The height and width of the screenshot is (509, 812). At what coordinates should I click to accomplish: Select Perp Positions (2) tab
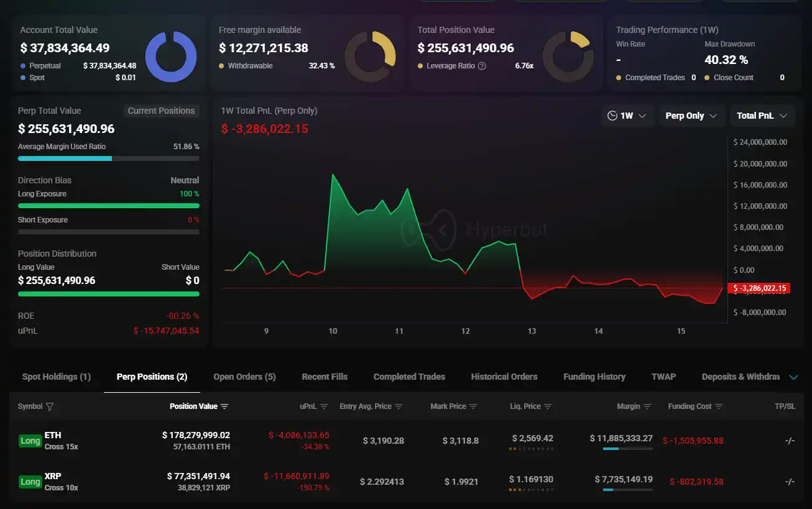tap(152, 377)
